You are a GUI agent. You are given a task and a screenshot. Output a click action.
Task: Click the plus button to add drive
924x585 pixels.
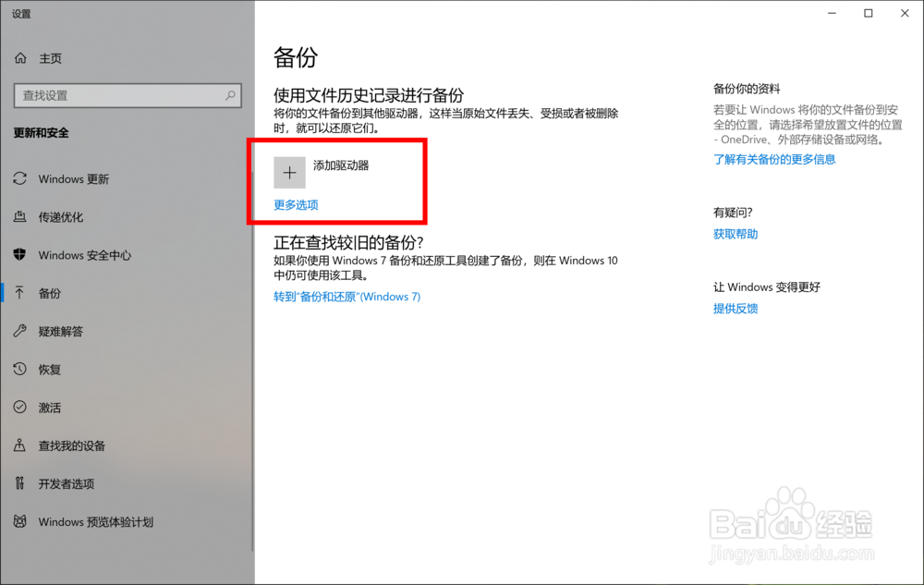[289, 173]
